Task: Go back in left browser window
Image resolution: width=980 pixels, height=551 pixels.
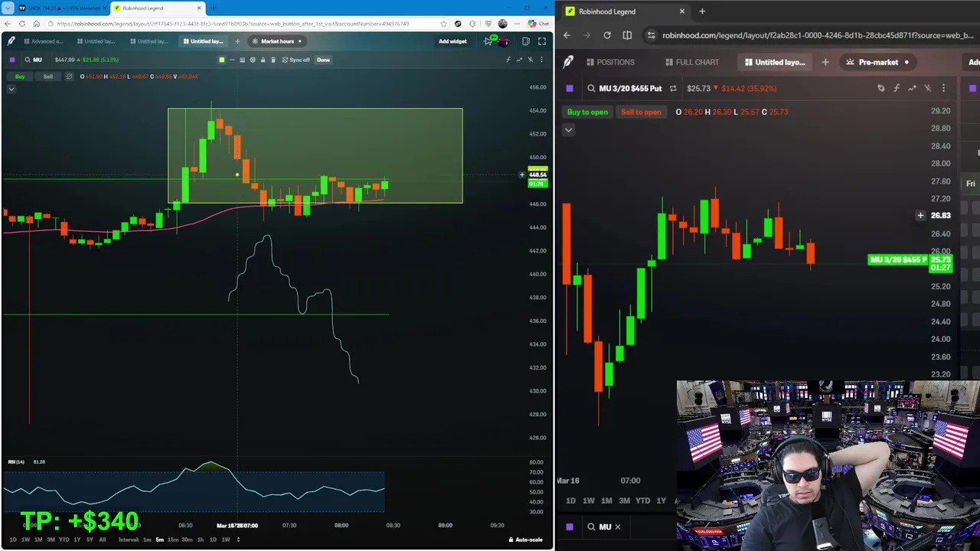Action: click(x=8, y=24)
